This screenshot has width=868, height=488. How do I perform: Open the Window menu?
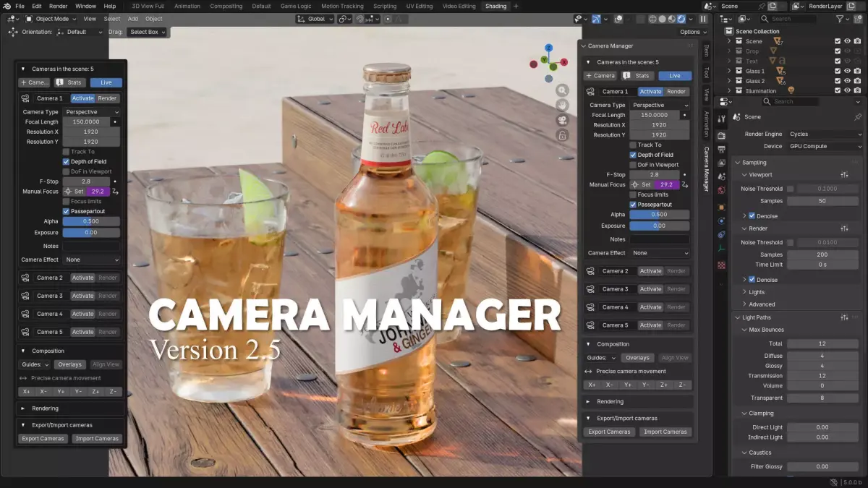pos(85,6)
